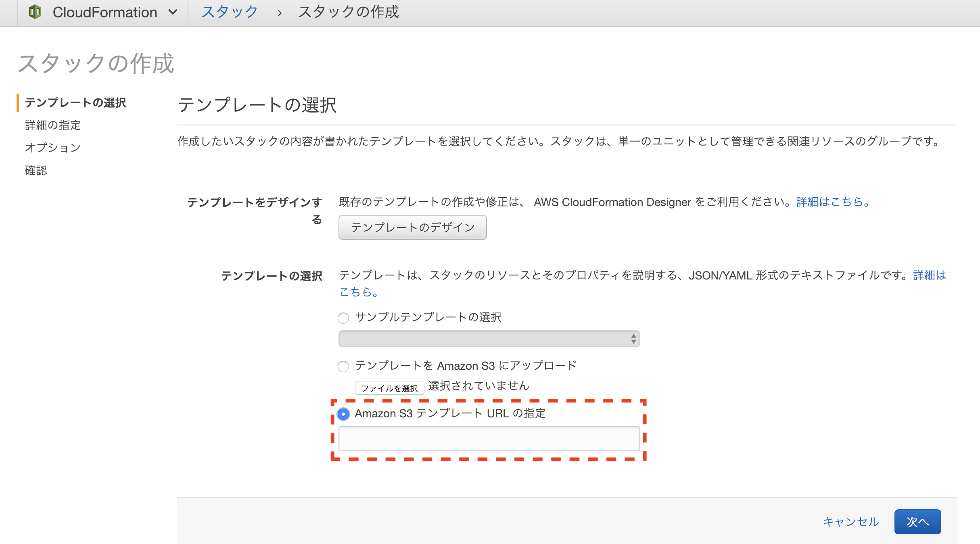
Task: Click the スタックの作成 breadcrumb text
Action: pyautogui.click(x=348, y=12)
